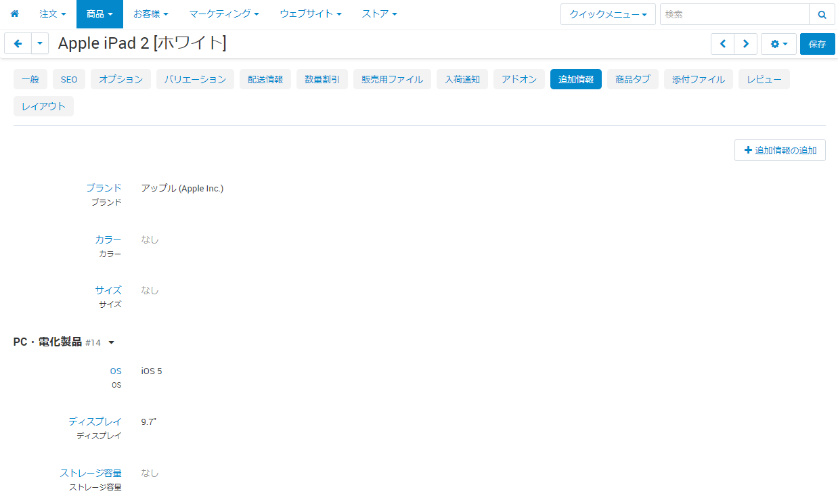Screen dimensions: 838x504
Task: Open the サイズ feature link
Action: point(108,290)
